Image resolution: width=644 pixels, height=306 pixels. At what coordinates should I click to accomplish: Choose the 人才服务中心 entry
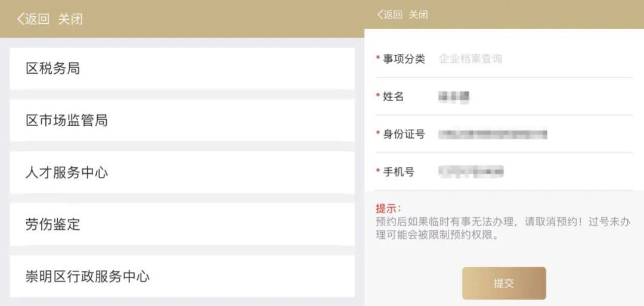(182, 173)
